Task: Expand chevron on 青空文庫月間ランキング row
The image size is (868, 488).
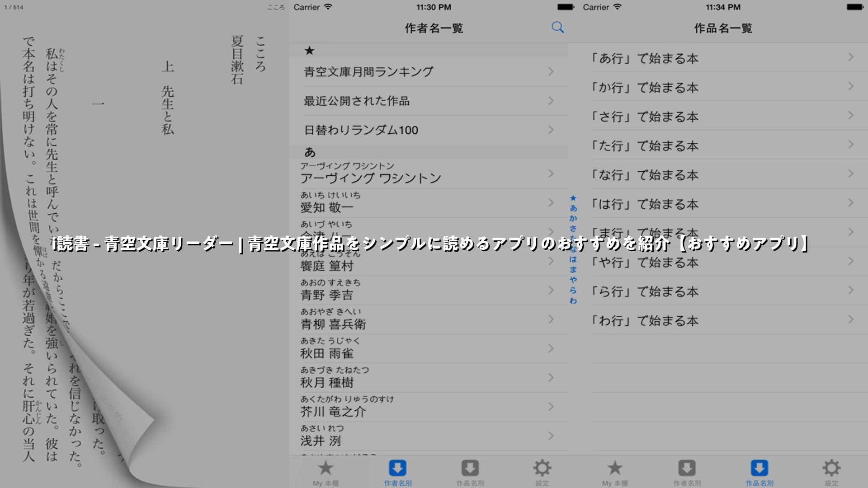Action: [x=551, y=71]
